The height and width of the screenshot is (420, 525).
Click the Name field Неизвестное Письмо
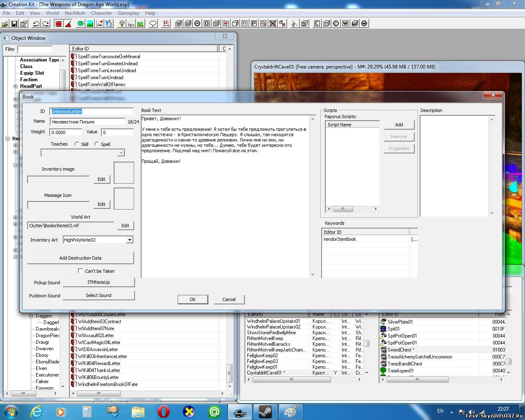coord(87,122)
